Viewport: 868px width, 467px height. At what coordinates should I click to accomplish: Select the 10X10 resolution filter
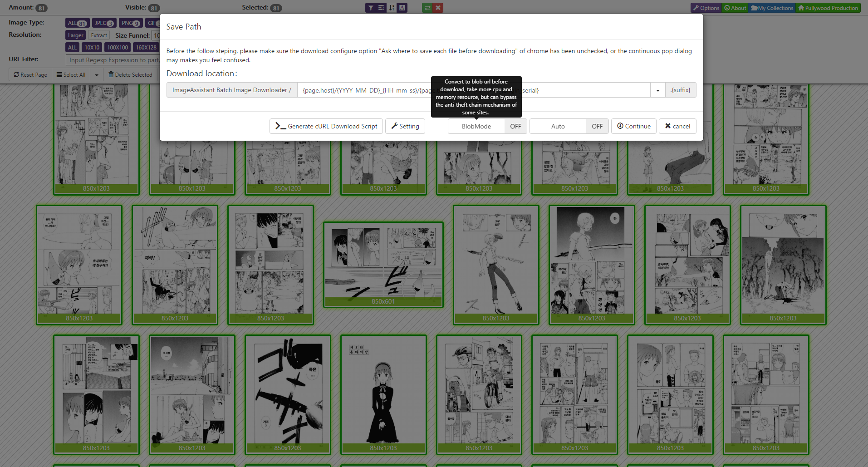click(92, 47)
